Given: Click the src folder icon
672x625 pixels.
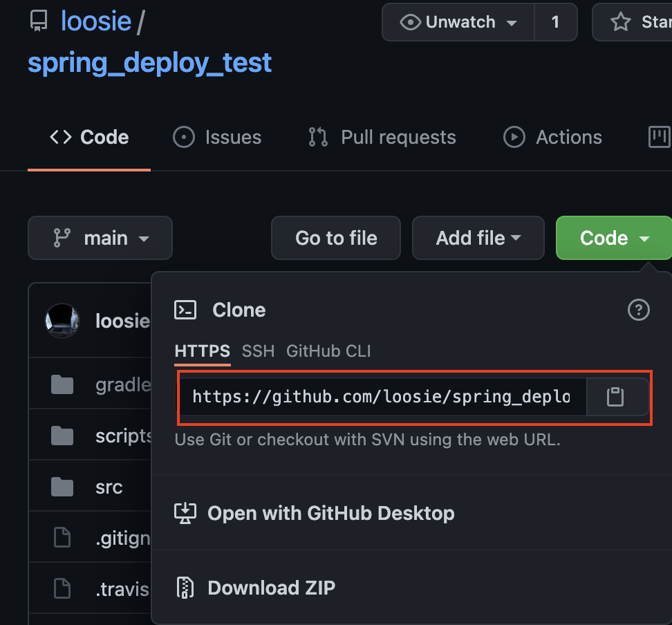Looking at the screenshot, I should click(x=62, y=487).
